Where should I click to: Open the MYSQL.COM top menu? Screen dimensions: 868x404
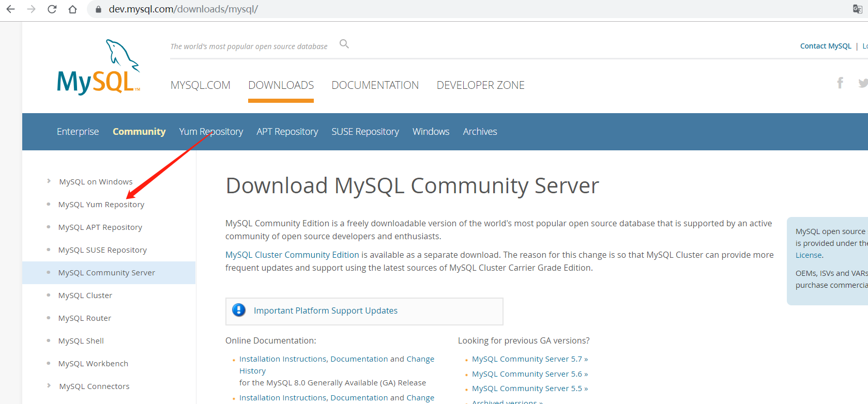point(201,85)
